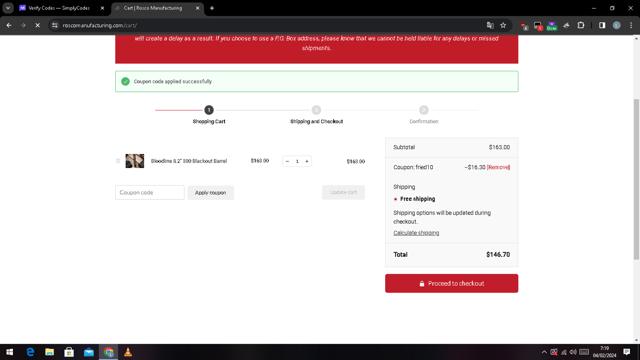The image size is (640, 360).
Task: Open Microsoft Store from taskbar
Action: [69, 352]
